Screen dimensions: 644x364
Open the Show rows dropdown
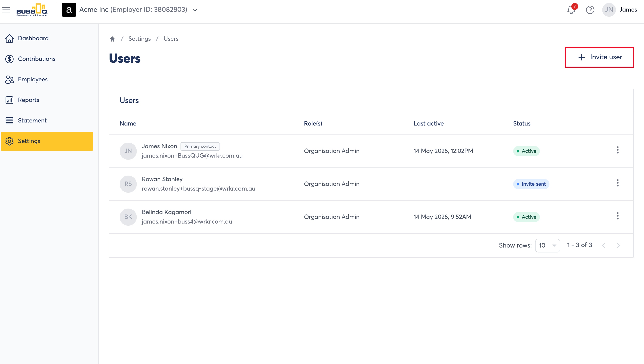[547, 246]
